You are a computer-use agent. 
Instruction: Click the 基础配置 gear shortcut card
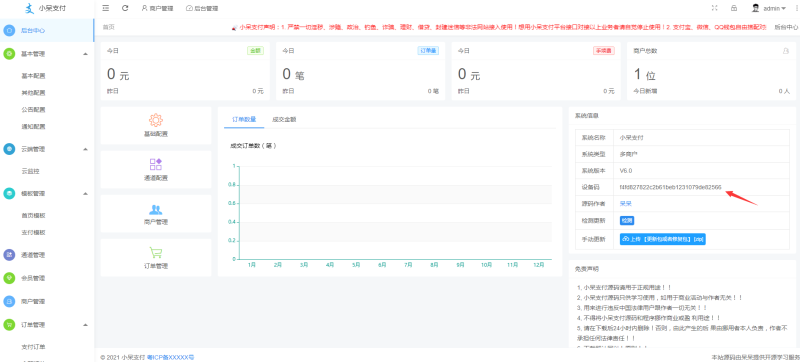tap(156, 125)
